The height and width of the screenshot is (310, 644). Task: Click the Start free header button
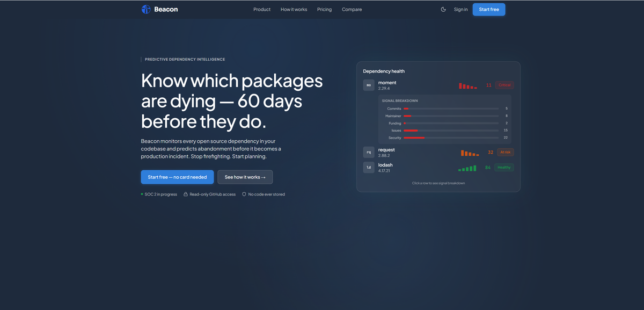(x=489, y=9)
